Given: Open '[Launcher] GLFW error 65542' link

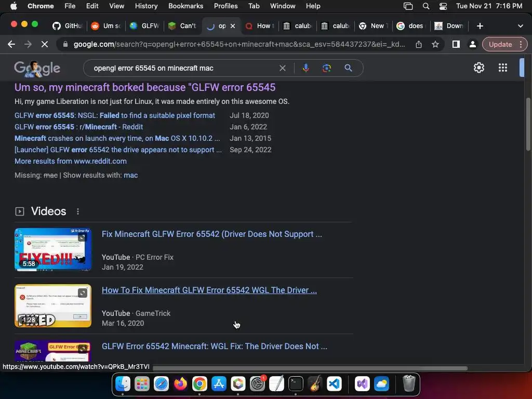Looking at the screenshot, I should (118, 150).
